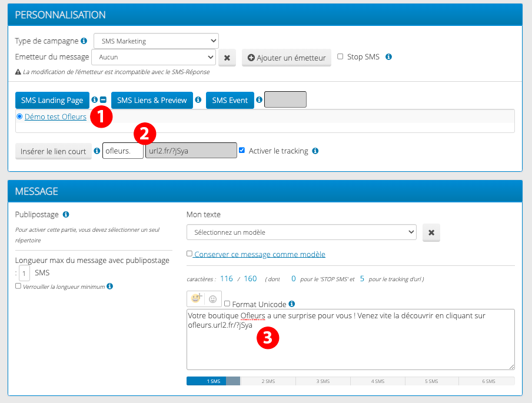Click Conserver ce message comme modèle link
The image size is (532, 403).
coord(260,254)
